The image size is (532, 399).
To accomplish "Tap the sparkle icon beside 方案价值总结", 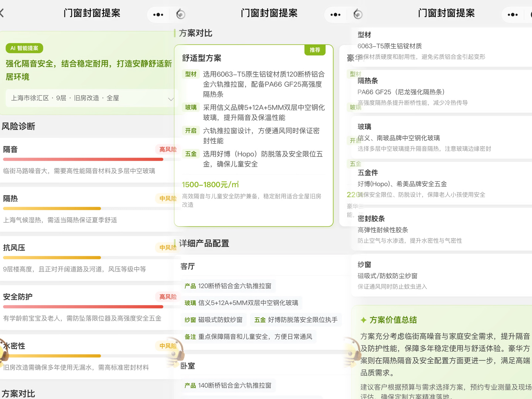I will (x=363, y=320).
